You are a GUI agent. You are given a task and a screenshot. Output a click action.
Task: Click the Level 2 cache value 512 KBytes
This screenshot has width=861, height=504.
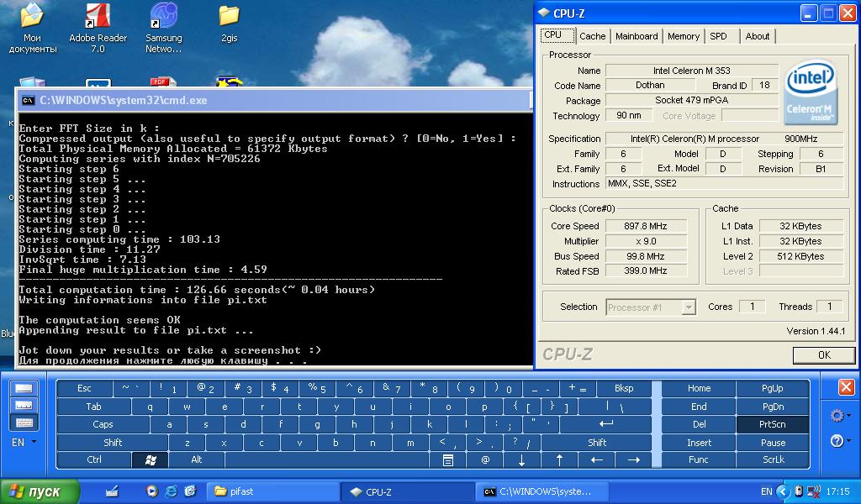tap(800, 256)
